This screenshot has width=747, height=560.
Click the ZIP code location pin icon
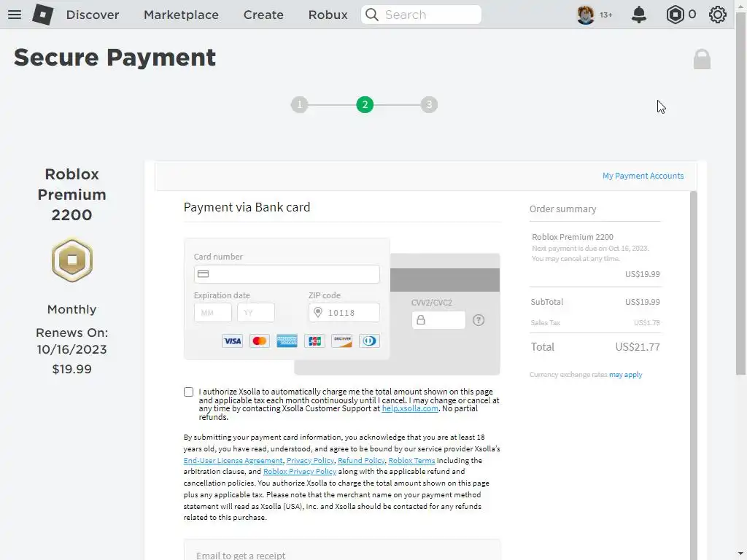click(318, 312)
